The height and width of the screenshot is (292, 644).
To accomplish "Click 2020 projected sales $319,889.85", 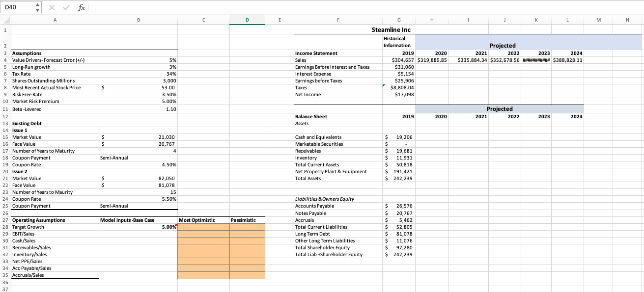I will 432,60.
